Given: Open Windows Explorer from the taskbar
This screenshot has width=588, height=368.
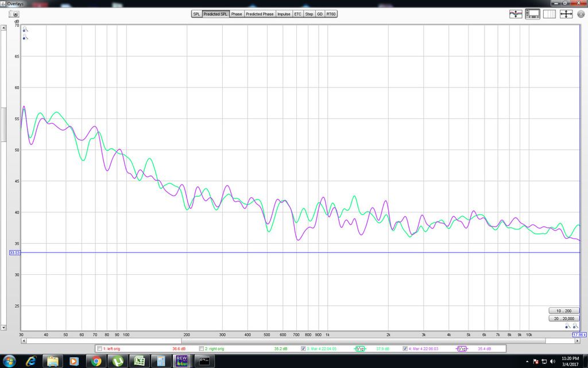Looking at the screenshot, I should click(52, 361).
